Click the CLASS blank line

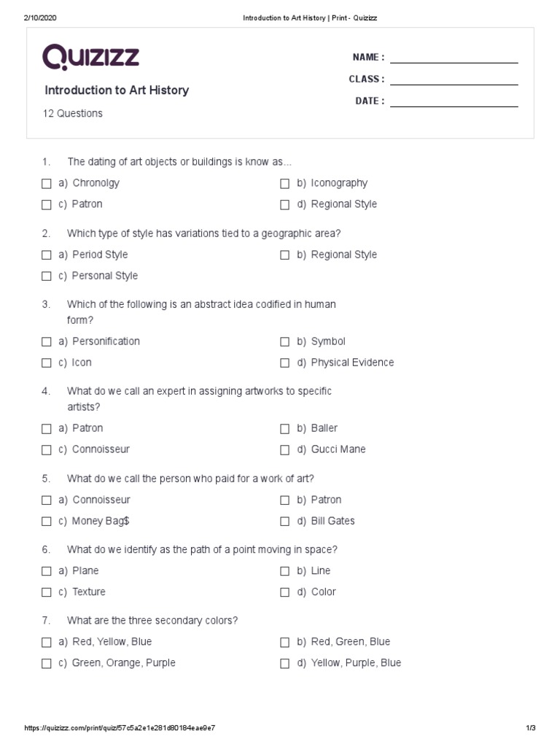coord(454,80)
